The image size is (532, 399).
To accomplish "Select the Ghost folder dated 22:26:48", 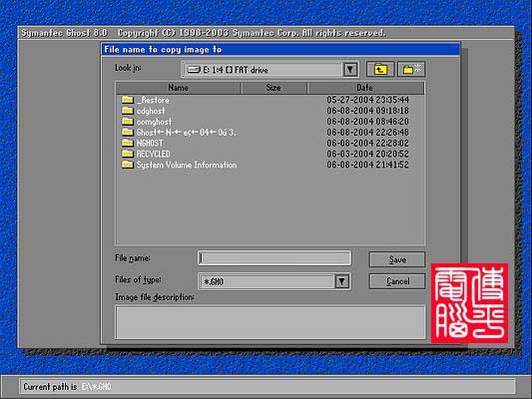I will click(x=179, y=133).
